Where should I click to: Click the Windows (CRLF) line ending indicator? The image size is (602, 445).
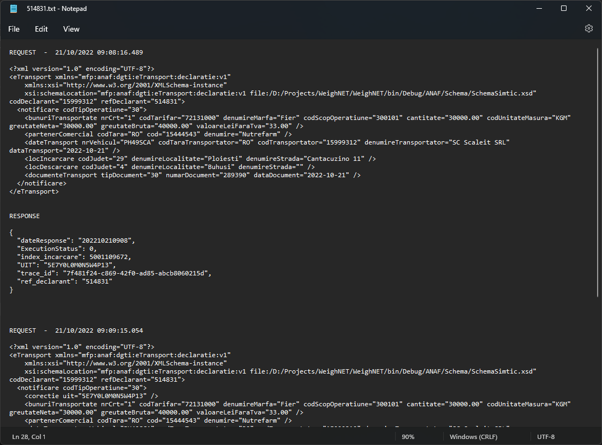473,437
